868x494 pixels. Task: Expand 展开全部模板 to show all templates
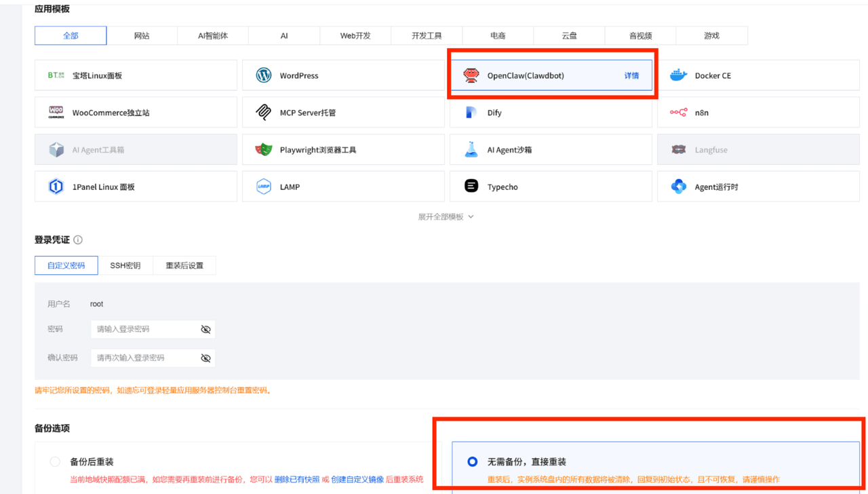[x=446, y=216]
